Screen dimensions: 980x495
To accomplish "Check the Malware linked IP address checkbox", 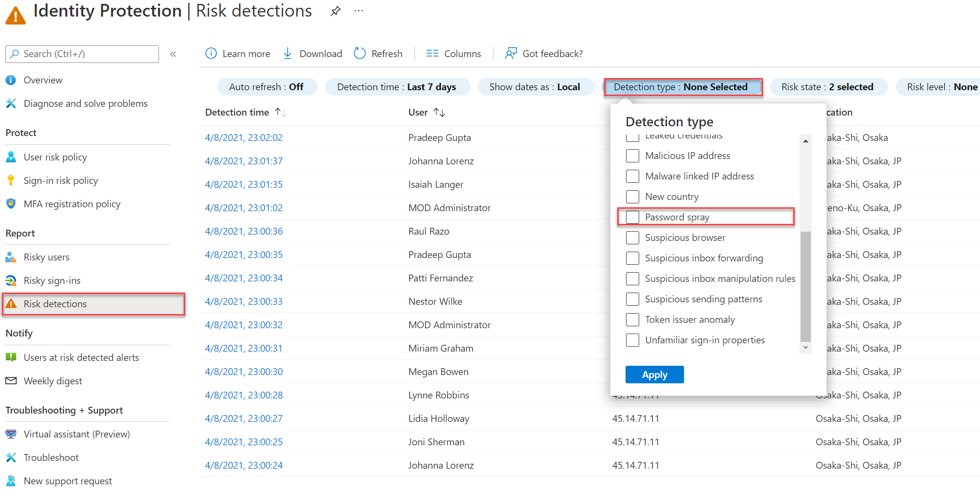I will (632, 176).
